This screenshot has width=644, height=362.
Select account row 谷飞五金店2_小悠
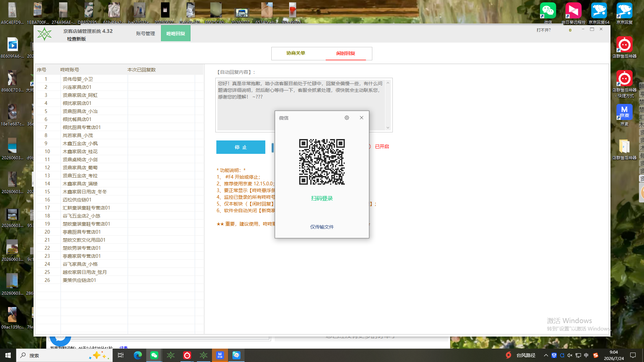pos(119,216)
